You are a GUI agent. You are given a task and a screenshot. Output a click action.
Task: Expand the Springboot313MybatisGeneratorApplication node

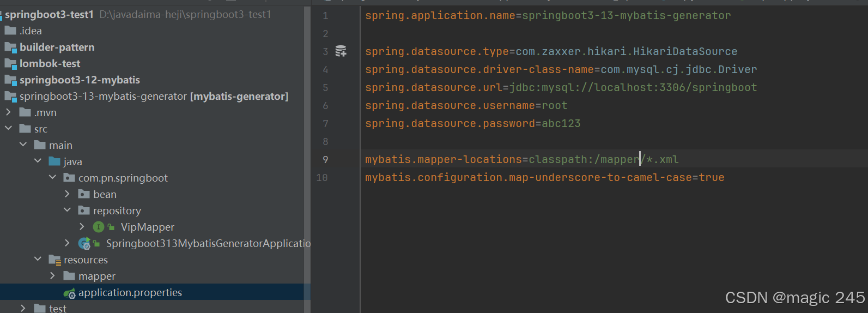coord(67,243)
